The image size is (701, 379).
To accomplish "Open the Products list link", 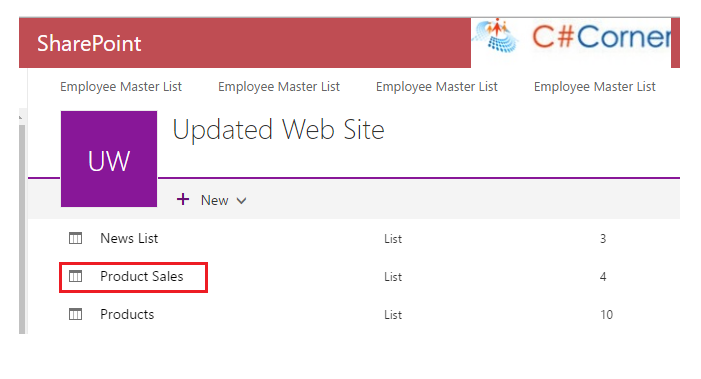I will point(127,314).
